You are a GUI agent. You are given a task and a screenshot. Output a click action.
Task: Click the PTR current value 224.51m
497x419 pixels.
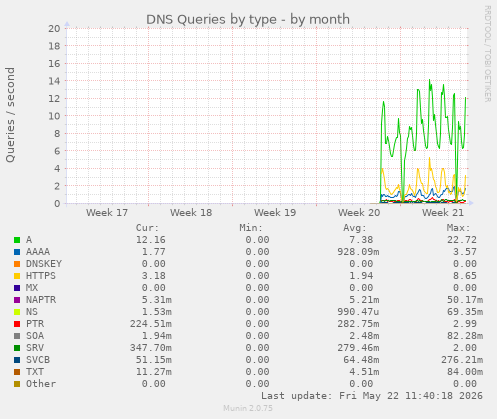pyautogui.click(x=151, y=324)
